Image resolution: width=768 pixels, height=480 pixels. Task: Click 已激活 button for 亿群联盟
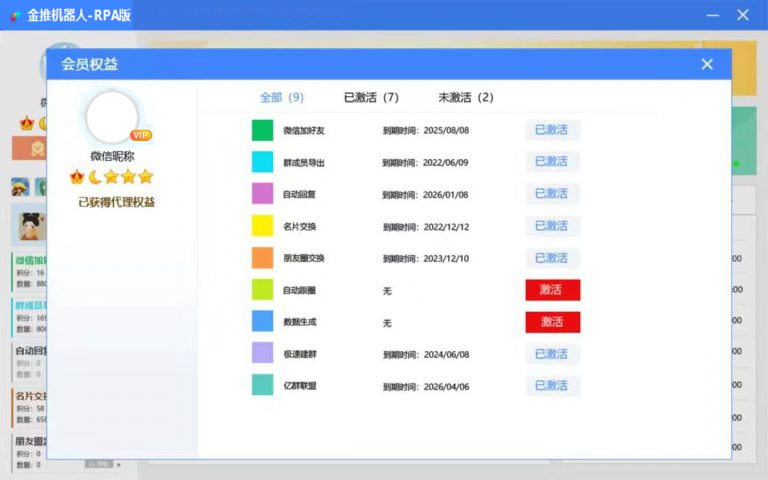[553, 386]
